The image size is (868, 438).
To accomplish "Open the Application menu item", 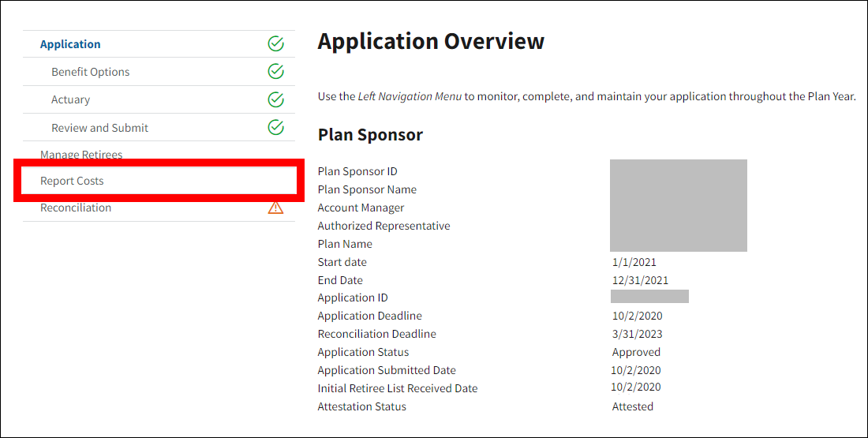I will point(70,44).
